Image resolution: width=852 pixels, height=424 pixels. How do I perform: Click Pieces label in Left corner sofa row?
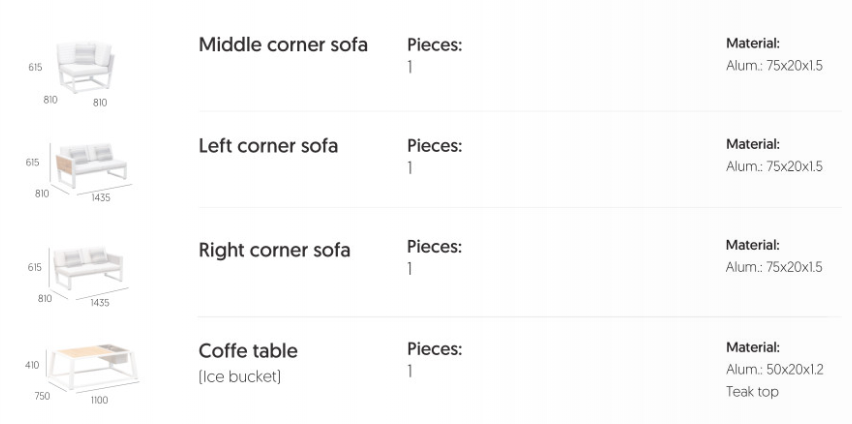click(434, 146)
